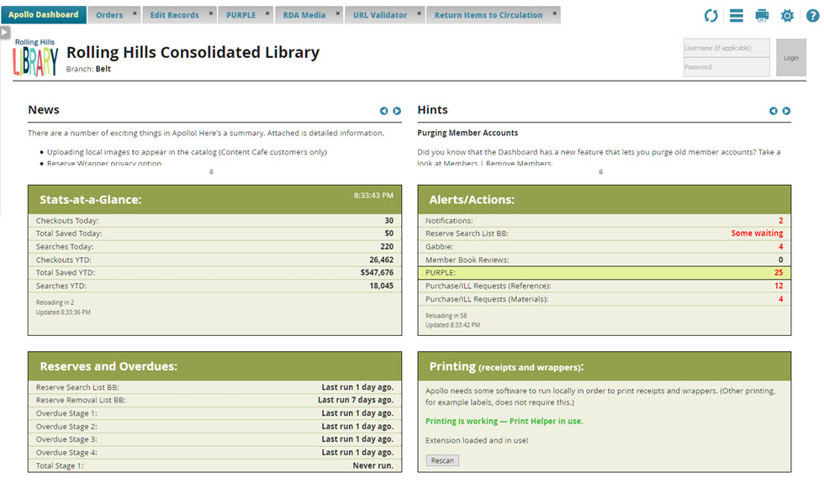The image size is (824, 504).
Task: Click the Username input field
Action: (x=726, y=48)
